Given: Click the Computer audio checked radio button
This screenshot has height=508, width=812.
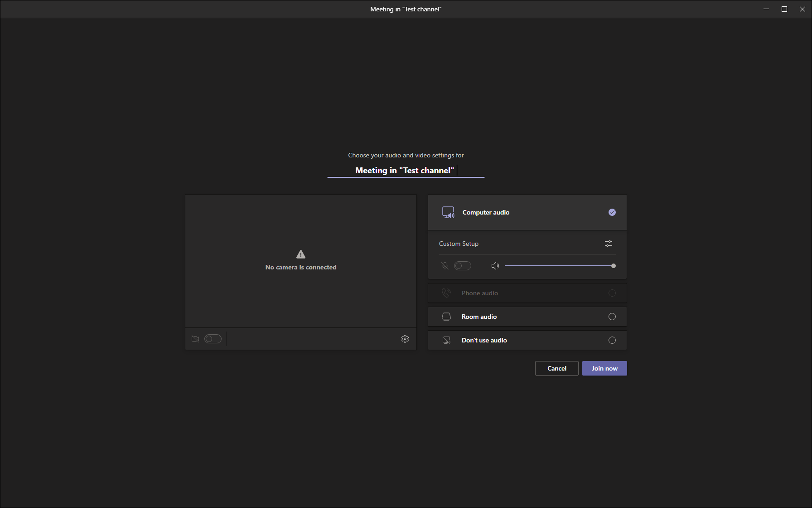Looking at the screenshot, I should click(x=612, y=212).
